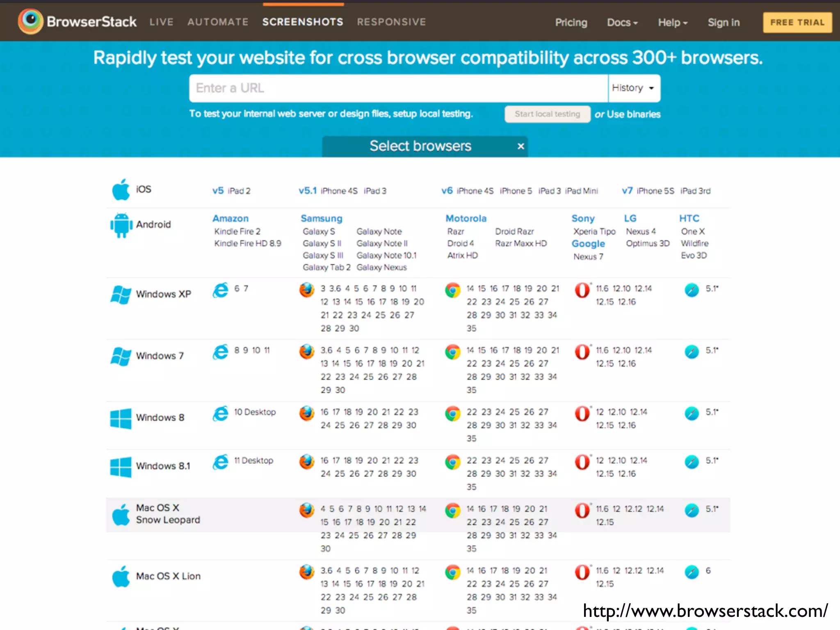Select iOS v5 iPad 2

[239, 191]
